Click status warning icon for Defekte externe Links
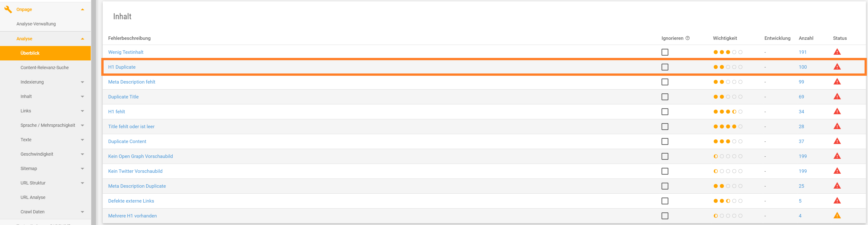The height and width of the screenshot is (225, 868). [x=837, y=201]
